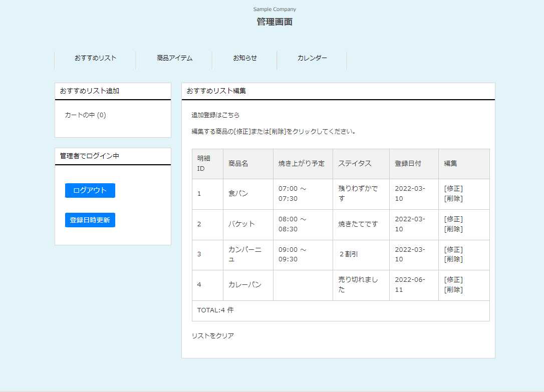Click the リストをクリア link
The image size is (544, 392).
(212, 336)
